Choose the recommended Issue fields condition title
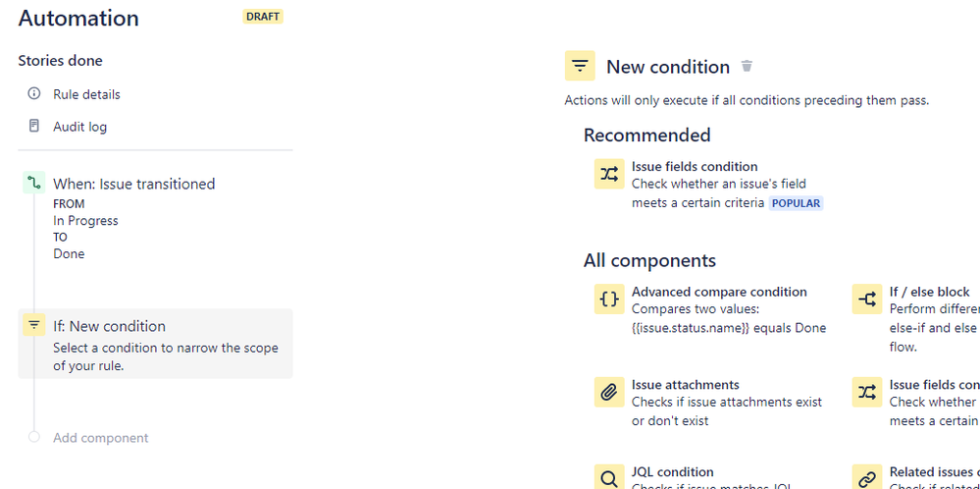The image size is (980, 489). click(x=695, y=167)
